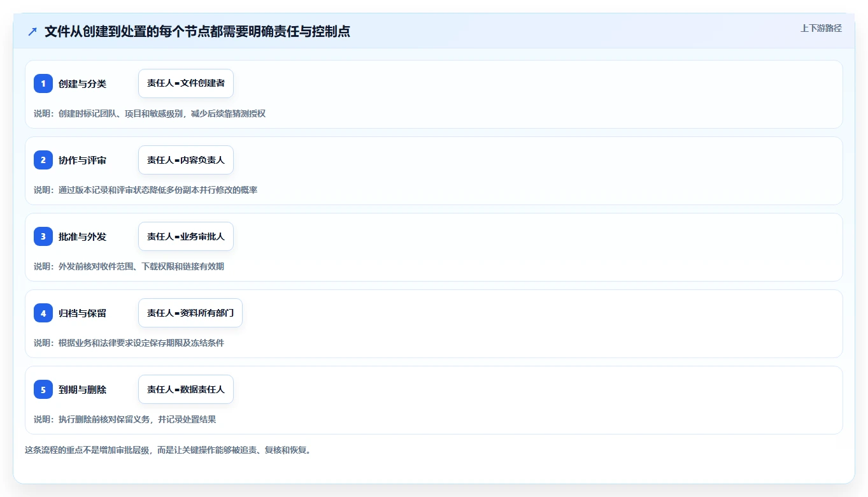Select the 责任人=数据责任人 chip

[186, 389]
